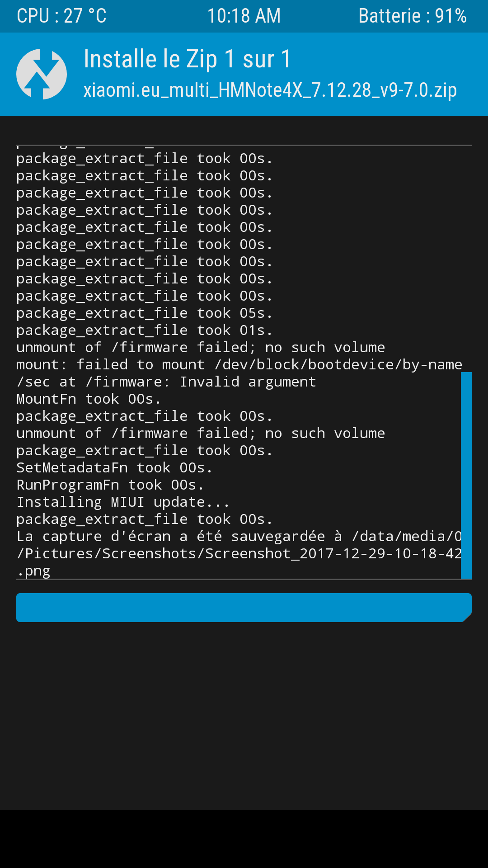Click the 'mount: failed to mount' log line
Screen dimensions: 488x868
point(239,365)
